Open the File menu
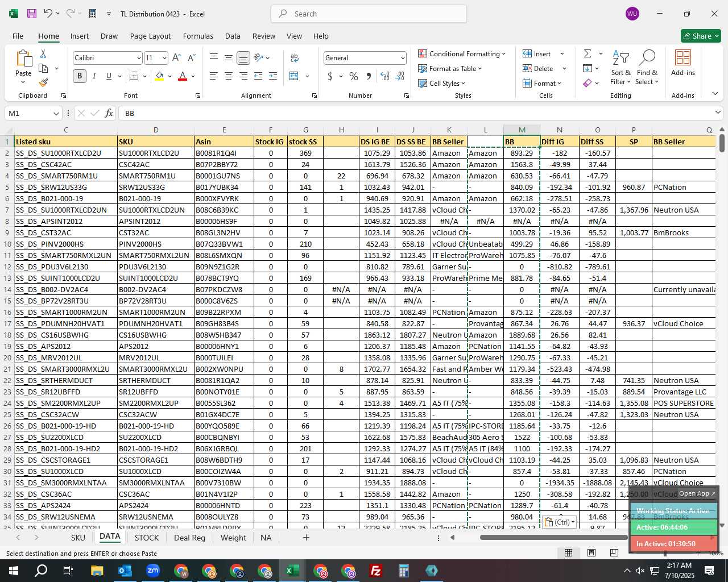 (x=18, y=36)
